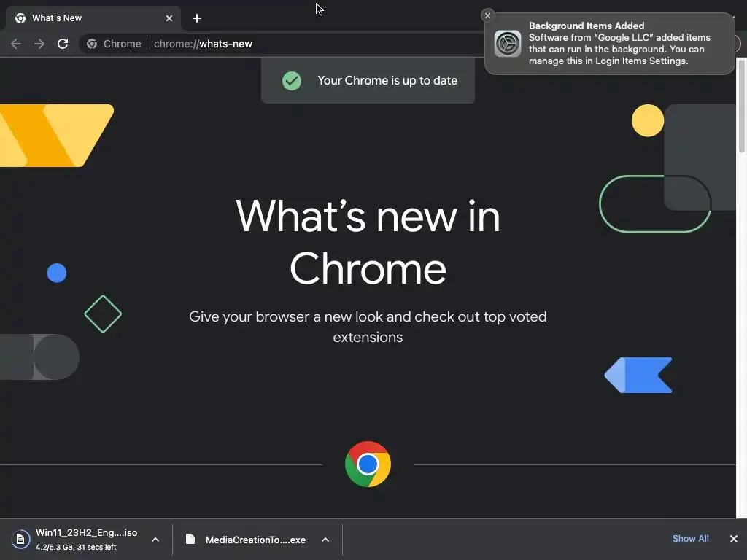Click the System Settings icon in notification
This screenshot has width=747, height=560.
[x=508, y=43]
